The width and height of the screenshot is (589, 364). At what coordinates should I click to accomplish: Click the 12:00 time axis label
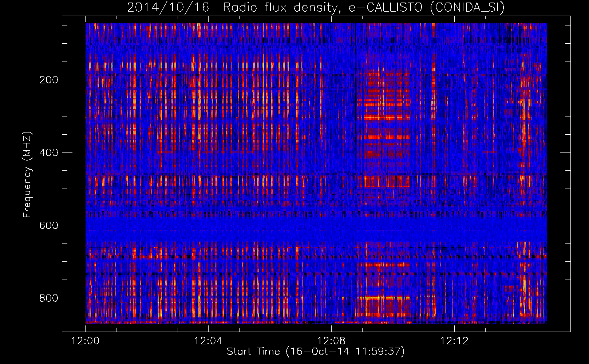86,341
